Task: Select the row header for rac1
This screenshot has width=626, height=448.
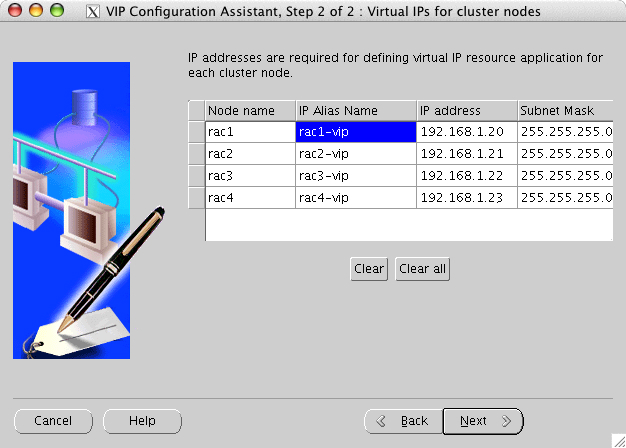Action: 196,132
